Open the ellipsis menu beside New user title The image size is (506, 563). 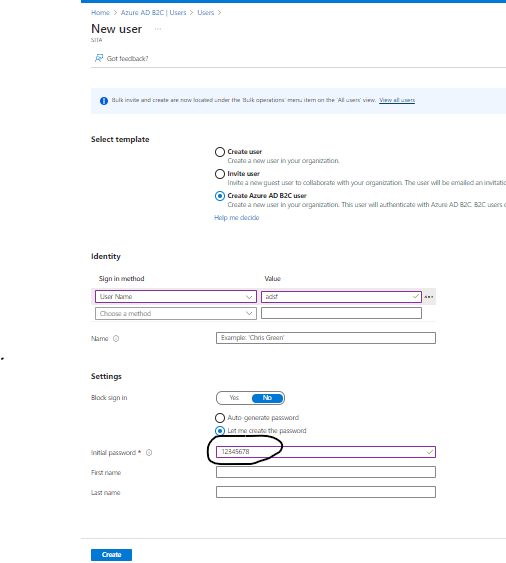click(x=158, y=29)
